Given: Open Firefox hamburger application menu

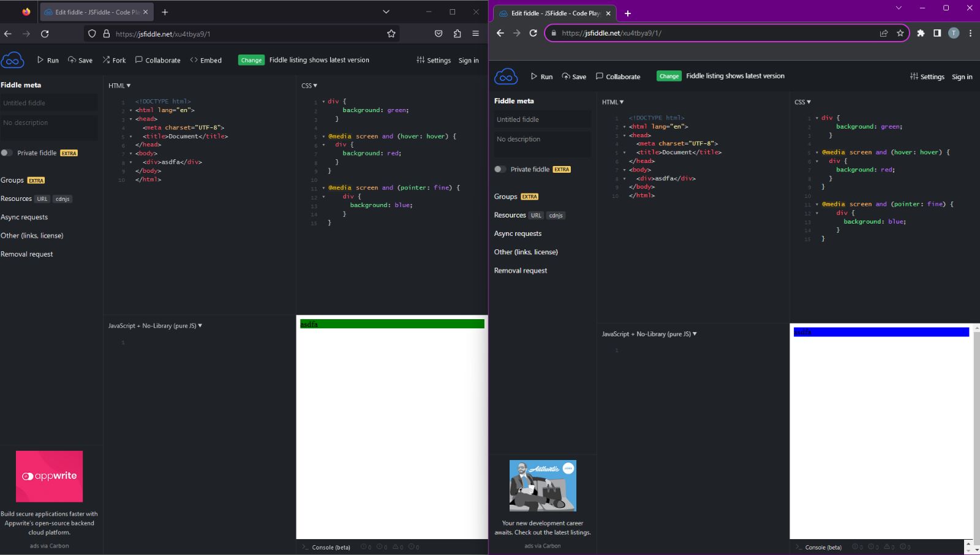Looking at the screenshot, I should [x=475, y=34].
